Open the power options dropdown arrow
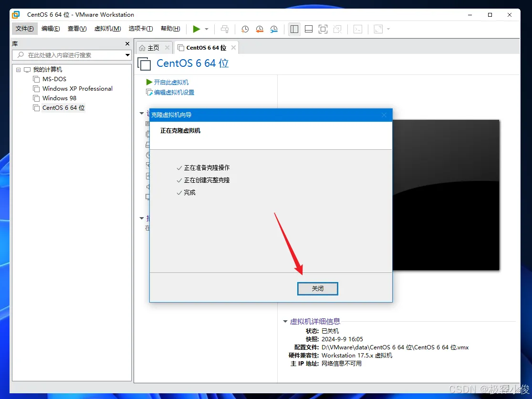Image resolution: width=532 pixels, height=399 pixels. tap(207, 29)
